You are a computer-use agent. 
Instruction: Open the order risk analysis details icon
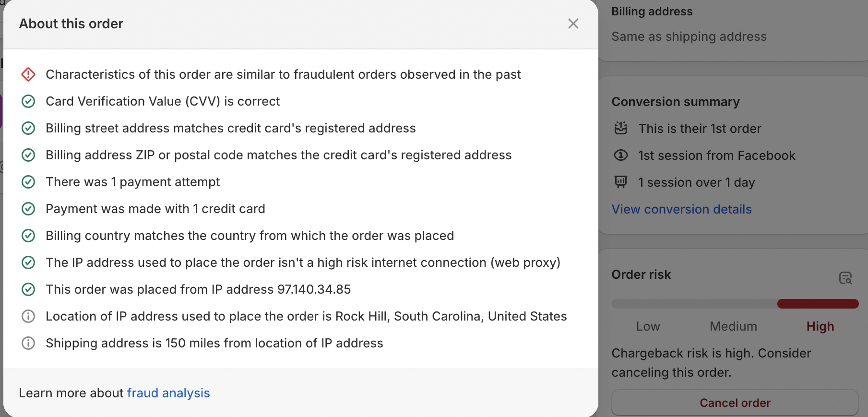click(845, 278)
